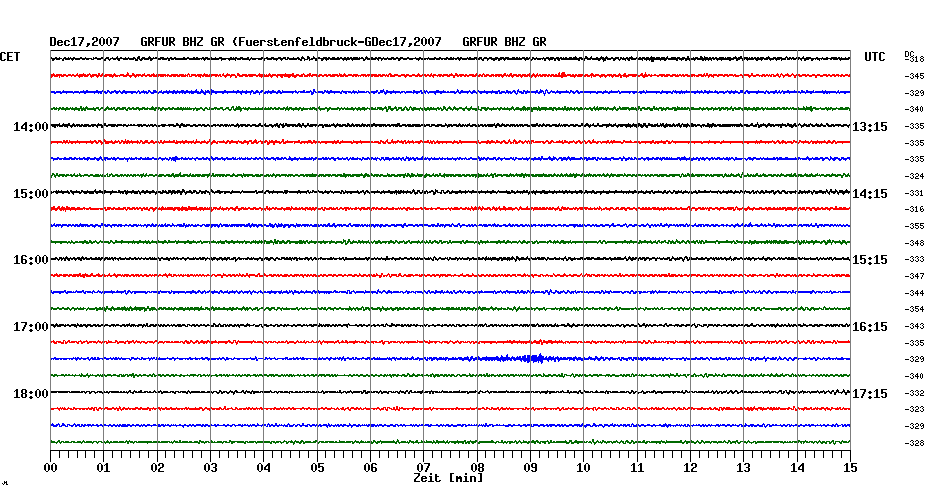Select minute 04 on the time axis

coord(264,467)
